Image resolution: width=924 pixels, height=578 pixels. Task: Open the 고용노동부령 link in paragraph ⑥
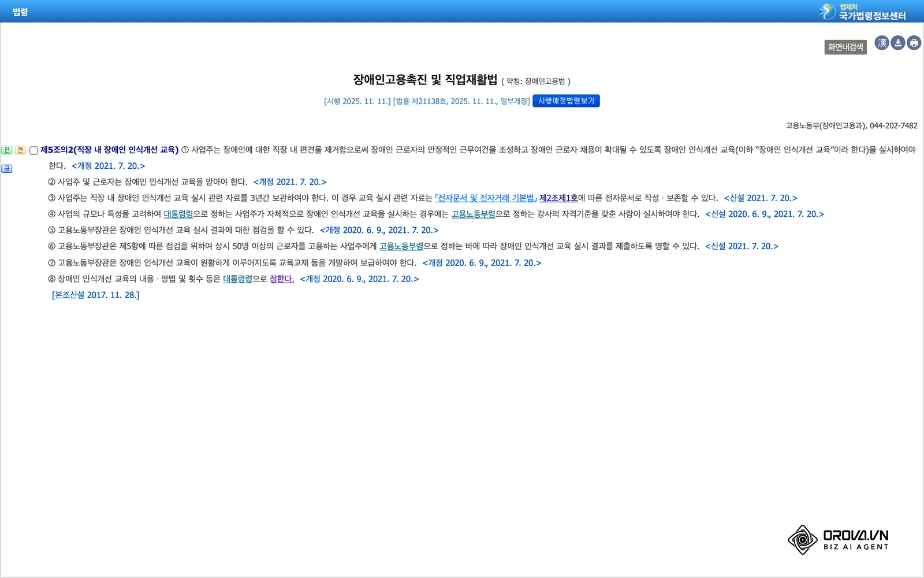coord(401,246)
